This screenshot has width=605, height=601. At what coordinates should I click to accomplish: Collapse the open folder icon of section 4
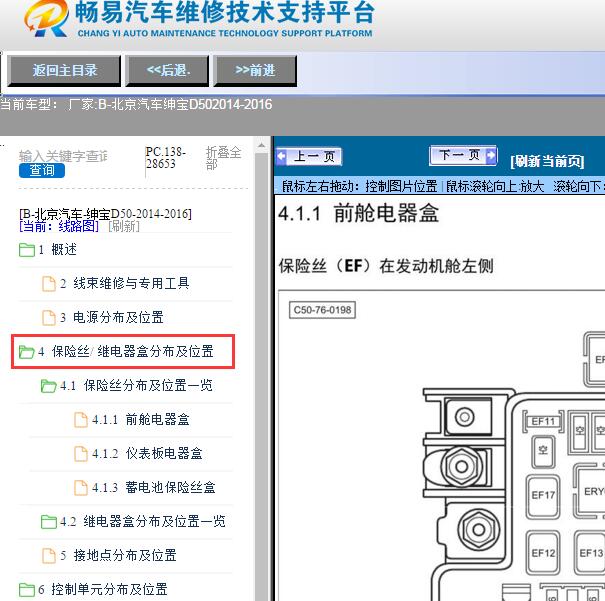27,351
